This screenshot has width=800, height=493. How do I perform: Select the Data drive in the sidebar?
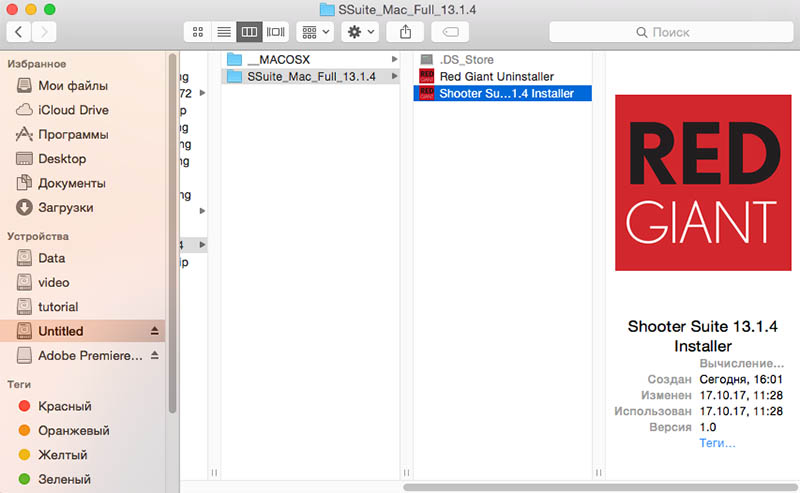tap(83, 258)
